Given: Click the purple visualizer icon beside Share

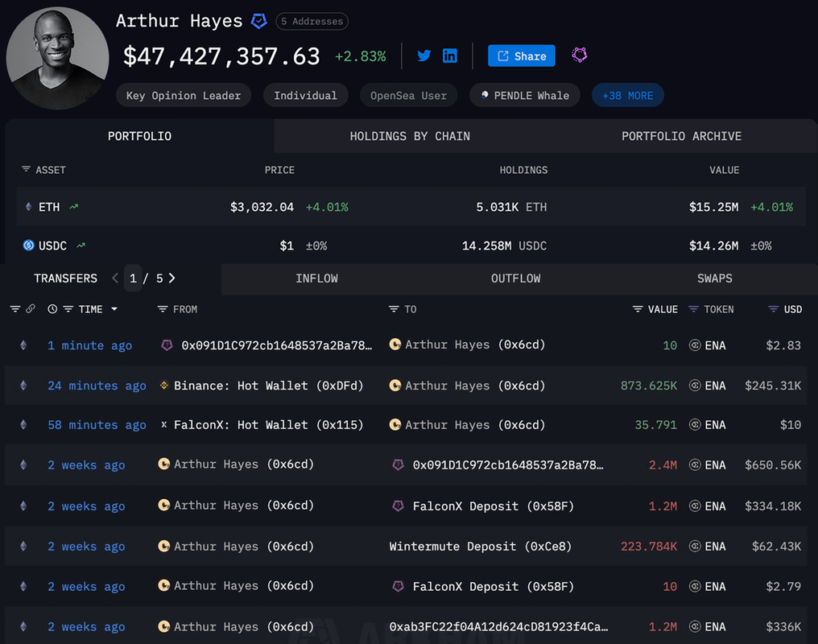Looking at the screenshot, I should click(x=579, y=55).
